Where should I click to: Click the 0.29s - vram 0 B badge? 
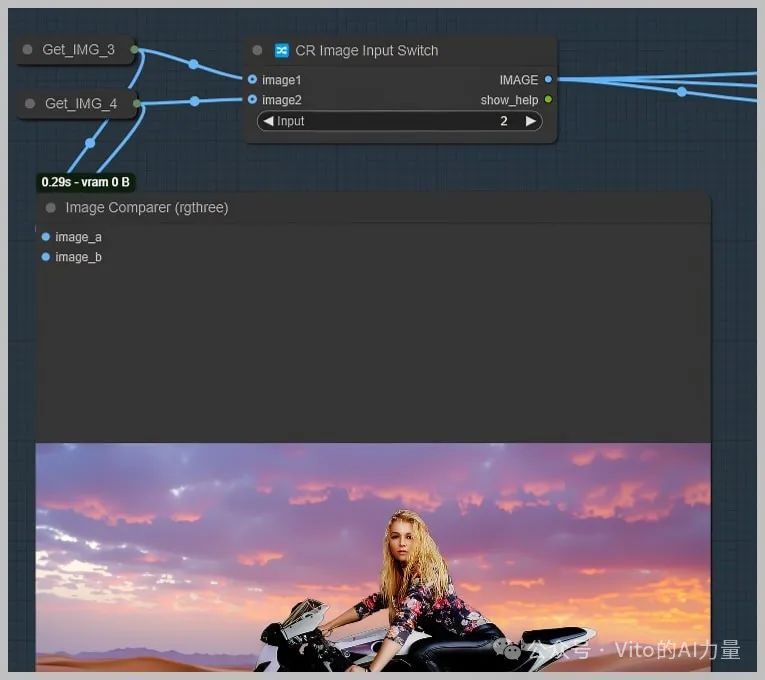tap(86, 182)
